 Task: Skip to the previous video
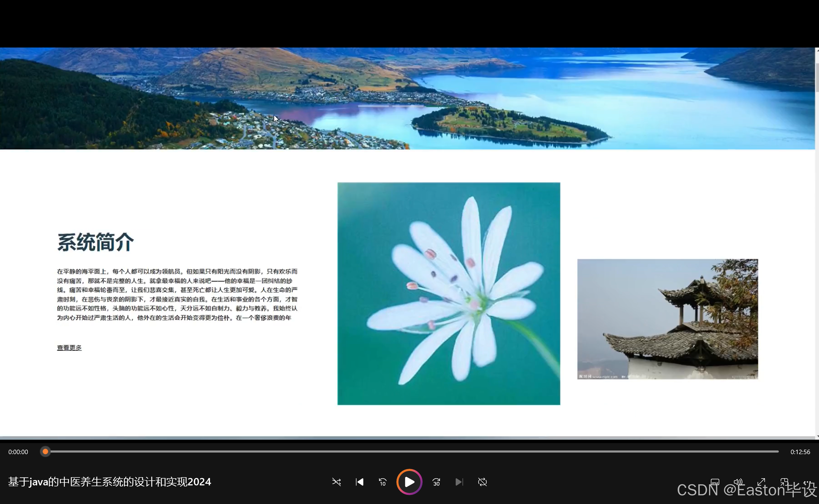359,482
